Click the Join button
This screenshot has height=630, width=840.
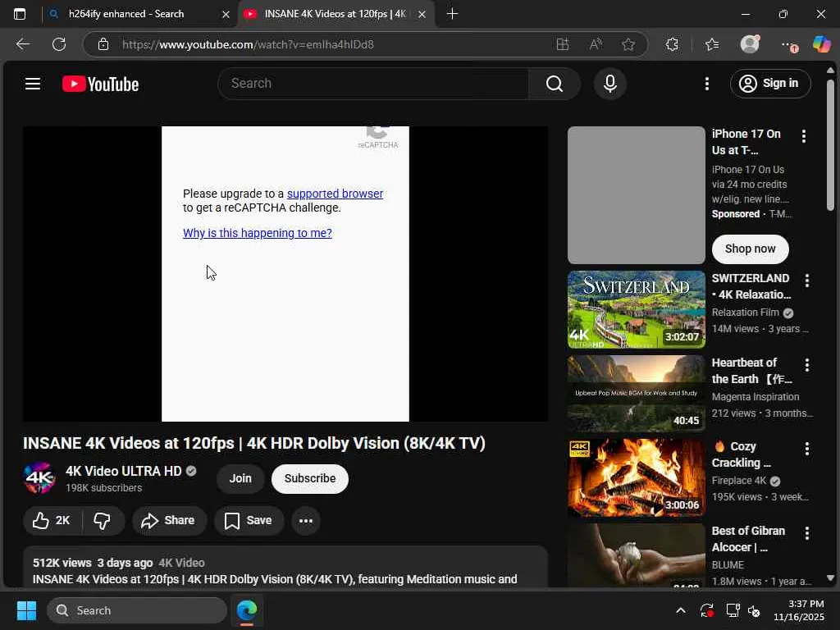click(x=240, y=478)
